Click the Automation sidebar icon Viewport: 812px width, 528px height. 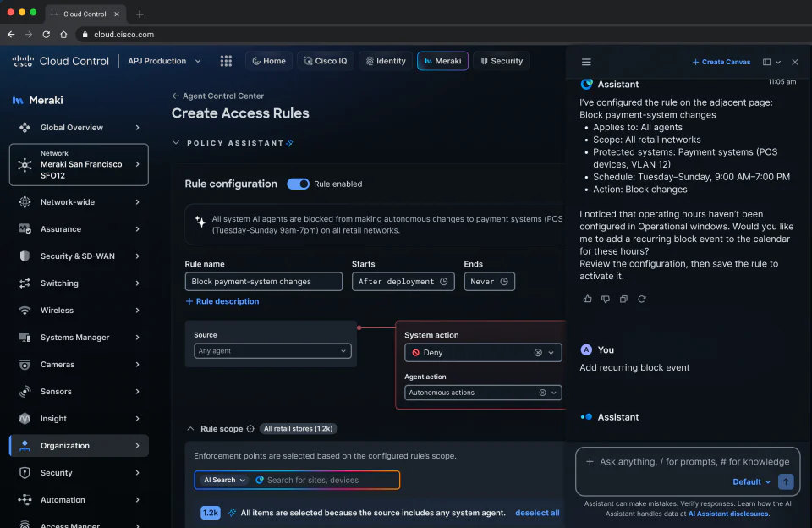25,500
